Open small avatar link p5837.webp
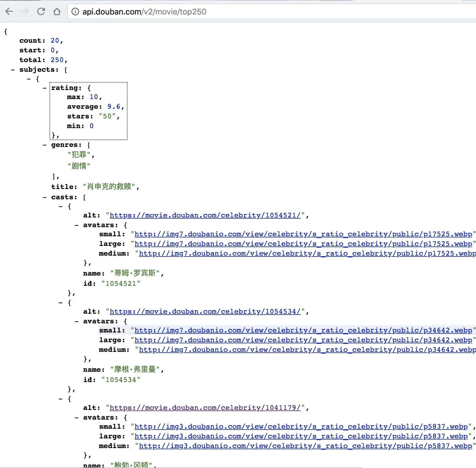 click(x=301, y=427)
